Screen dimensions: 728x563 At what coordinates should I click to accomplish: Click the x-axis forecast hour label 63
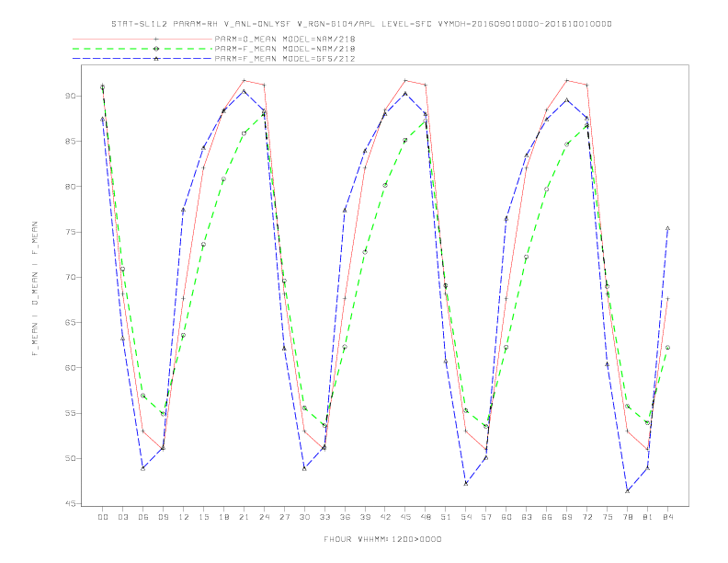click(x=527, y=517)
